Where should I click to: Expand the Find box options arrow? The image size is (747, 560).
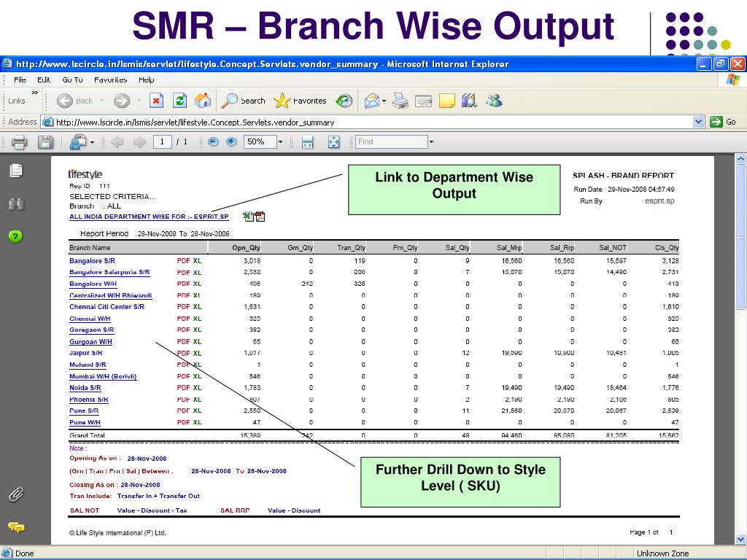coord(431,141)
